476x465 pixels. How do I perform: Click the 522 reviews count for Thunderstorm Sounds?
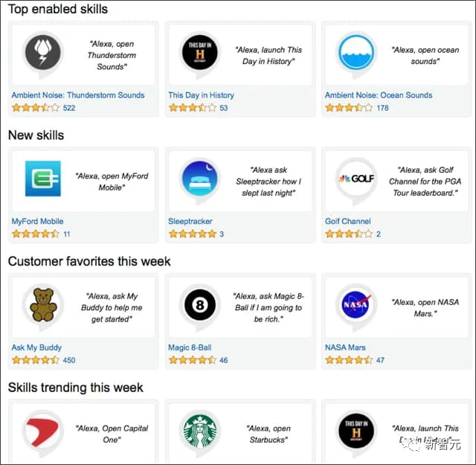click(x=69, y=108)
